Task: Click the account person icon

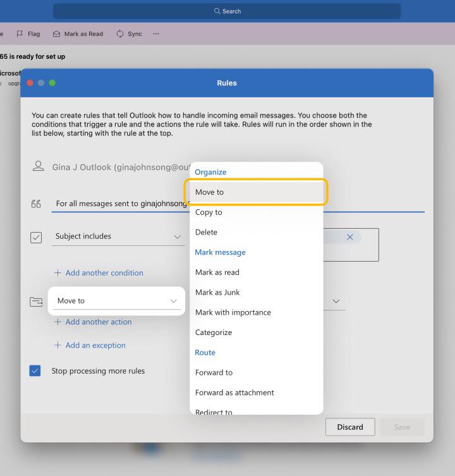Action: click(37, 167)
